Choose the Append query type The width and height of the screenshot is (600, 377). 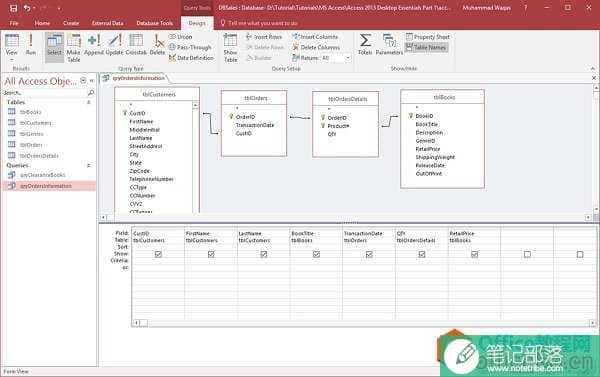[x=94, y=44]
